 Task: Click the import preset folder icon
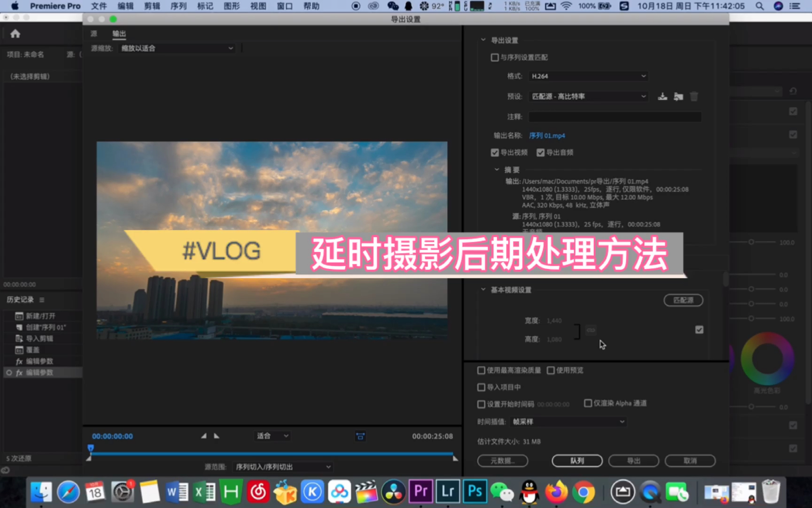point(678,96)
